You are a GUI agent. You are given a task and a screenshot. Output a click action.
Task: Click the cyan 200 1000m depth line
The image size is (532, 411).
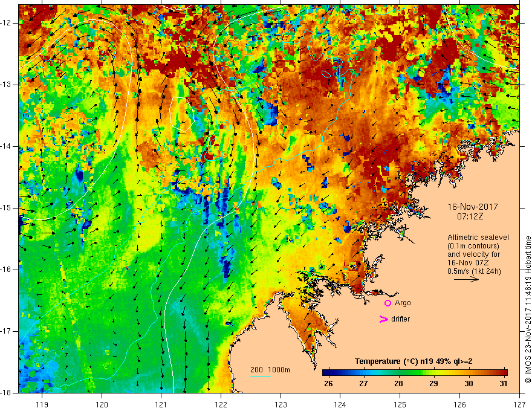coord(261,376)
